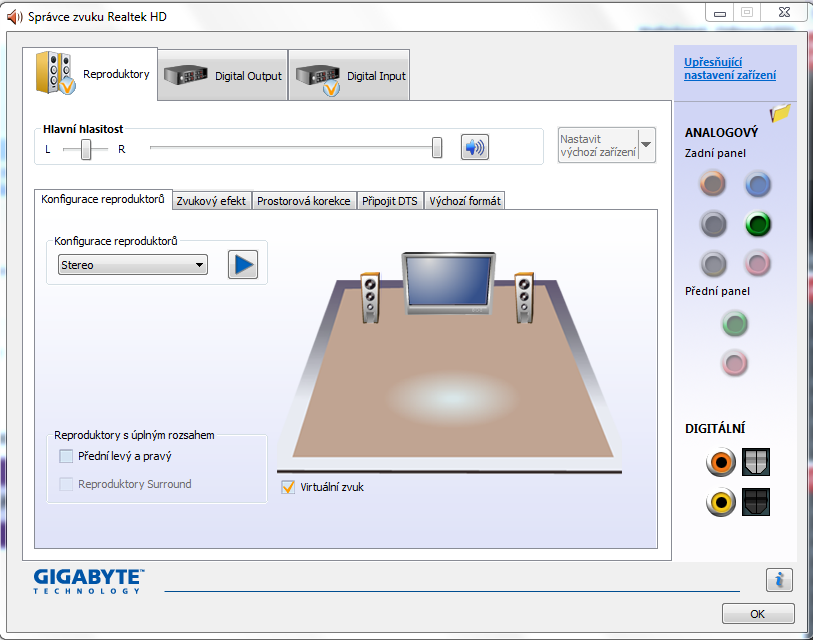Click the orange digital coaxial connector
The image size is (813, 640).
pos(721,462)
